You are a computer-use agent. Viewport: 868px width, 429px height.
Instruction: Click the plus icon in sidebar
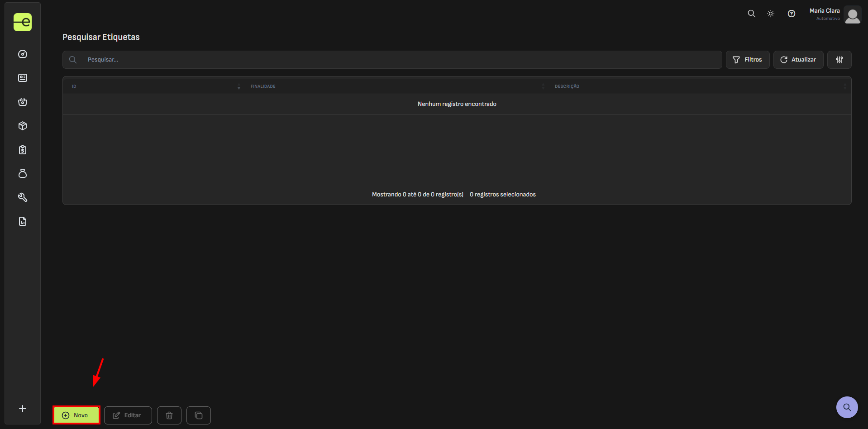pos(23,409)
